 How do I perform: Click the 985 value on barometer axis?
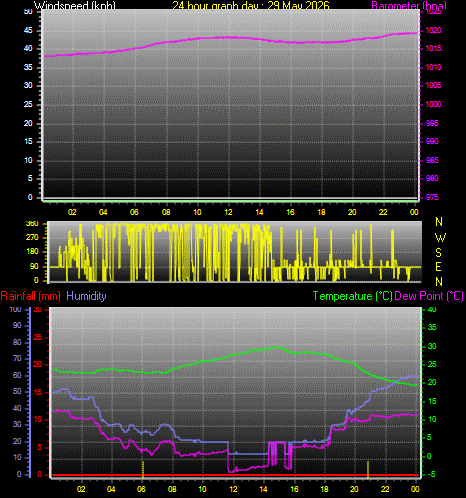(x=432, y=160)
